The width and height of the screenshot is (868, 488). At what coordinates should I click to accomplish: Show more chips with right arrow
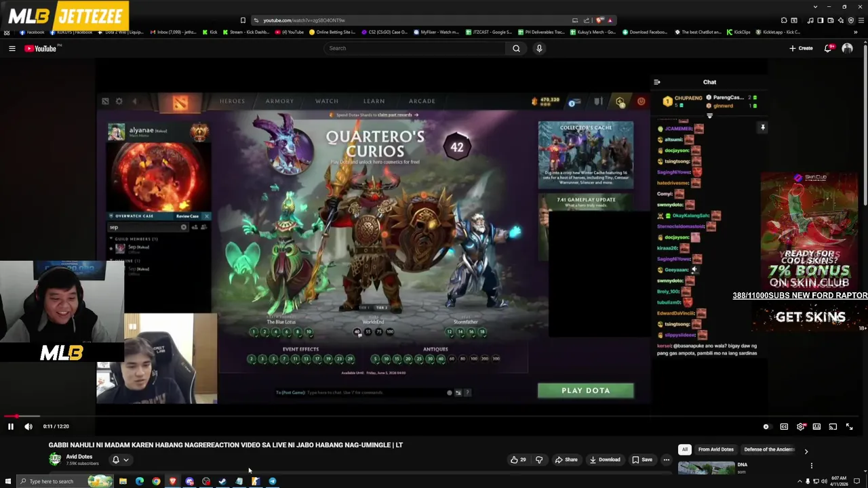click(x=806, y=451)
